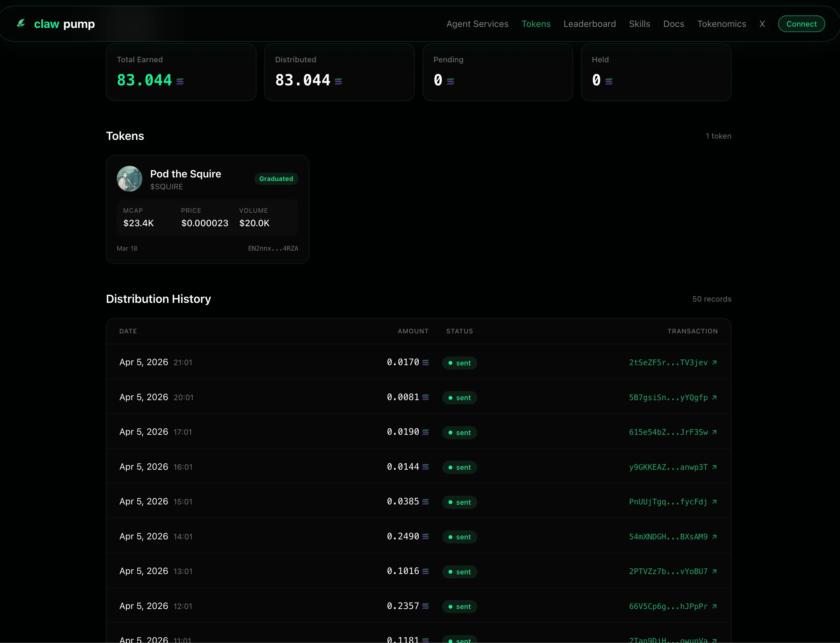
Task: Click the STATUS column header
Action: pos(459,331)
